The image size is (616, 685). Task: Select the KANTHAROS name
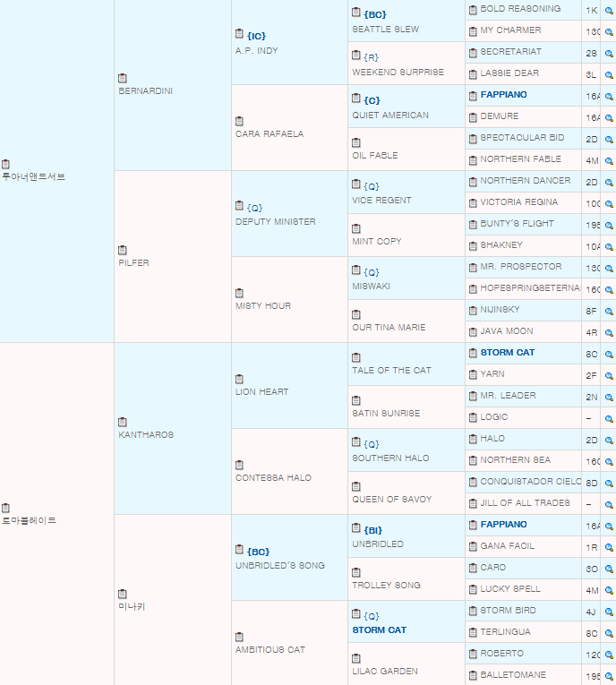tap(146, 434)
